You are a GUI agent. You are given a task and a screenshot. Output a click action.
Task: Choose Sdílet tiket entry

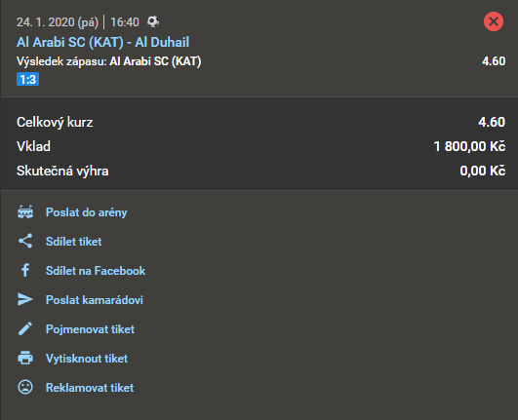(74, 242)
